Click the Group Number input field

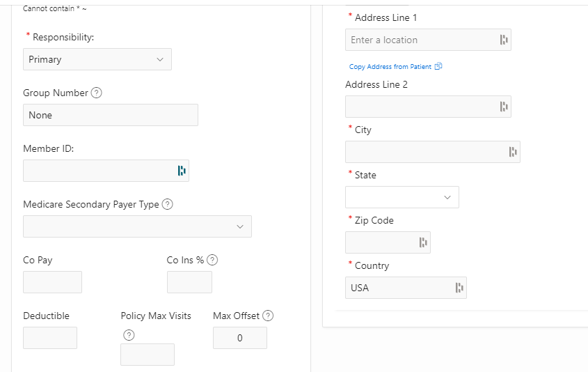[111, 115]
